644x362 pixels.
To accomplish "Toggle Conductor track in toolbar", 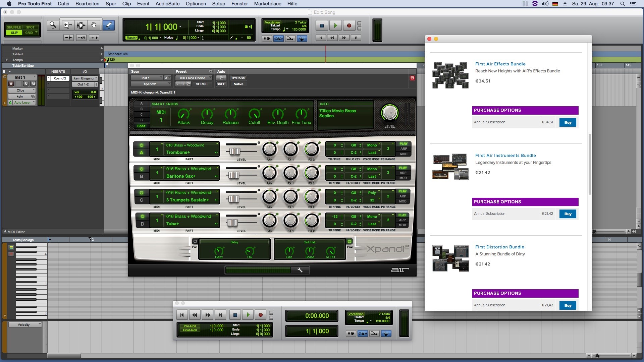I will pos(302,39).
